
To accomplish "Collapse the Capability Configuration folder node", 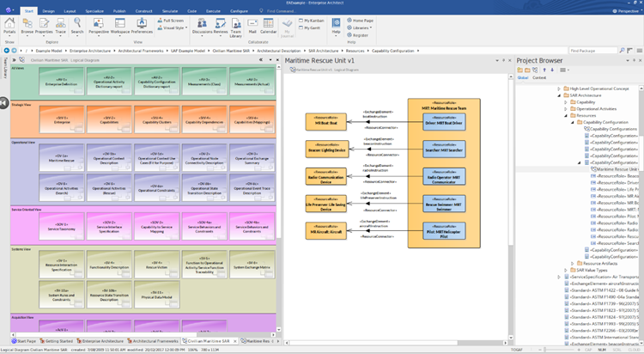I will coord(573,122).
